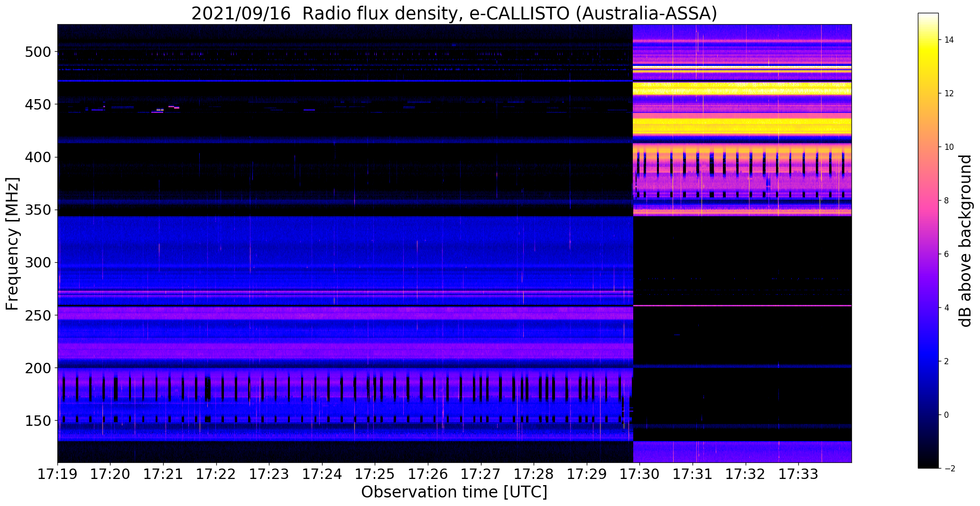Click the 17:29 time tick label

point(587,474)
